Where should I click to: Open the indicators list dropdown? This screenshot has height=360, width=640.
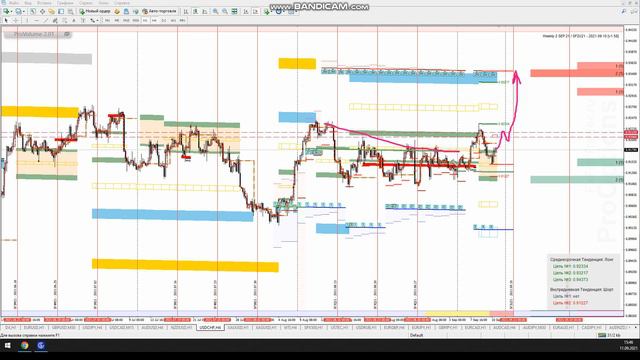tap(268, 11)
